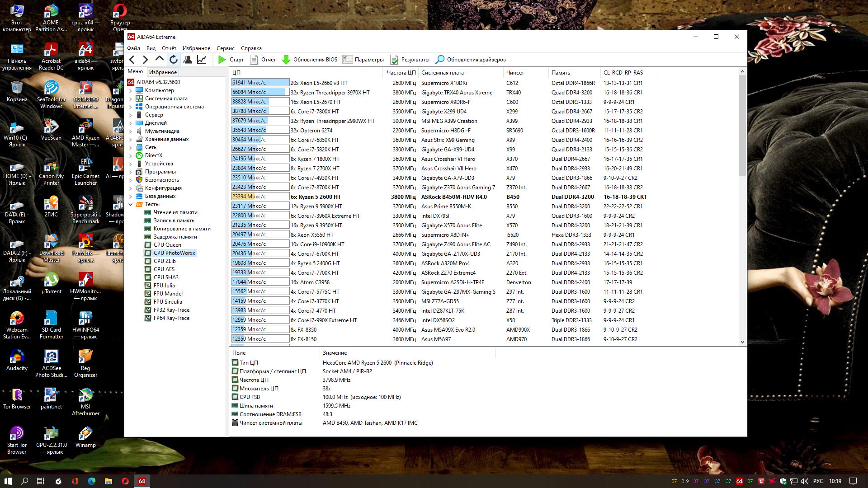Open the Results toolbar button

pos(410,60)
